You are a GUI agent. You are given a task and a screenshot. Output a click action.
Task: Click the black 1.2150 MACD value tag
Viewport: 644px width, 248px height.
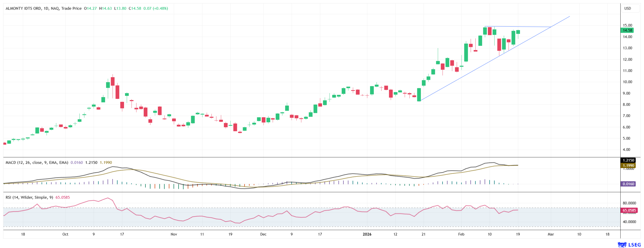pyautogui.click(x=628, y=160)
